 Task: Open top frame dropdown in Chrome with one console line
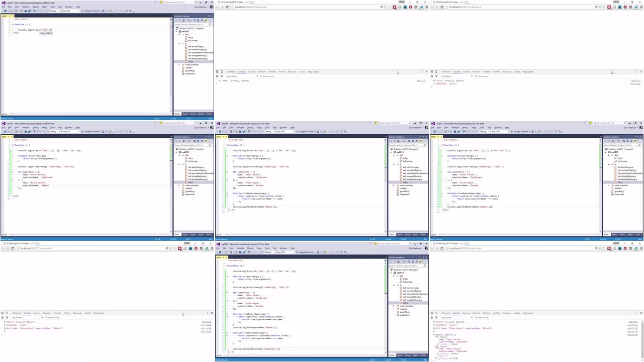(x=241, y=76)
